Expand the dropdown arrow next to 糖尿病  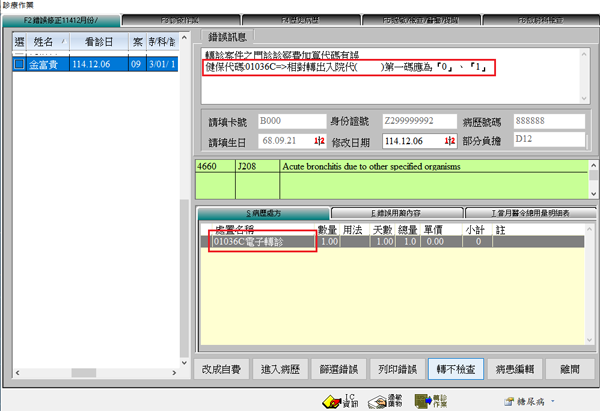(x=551, y=400)
